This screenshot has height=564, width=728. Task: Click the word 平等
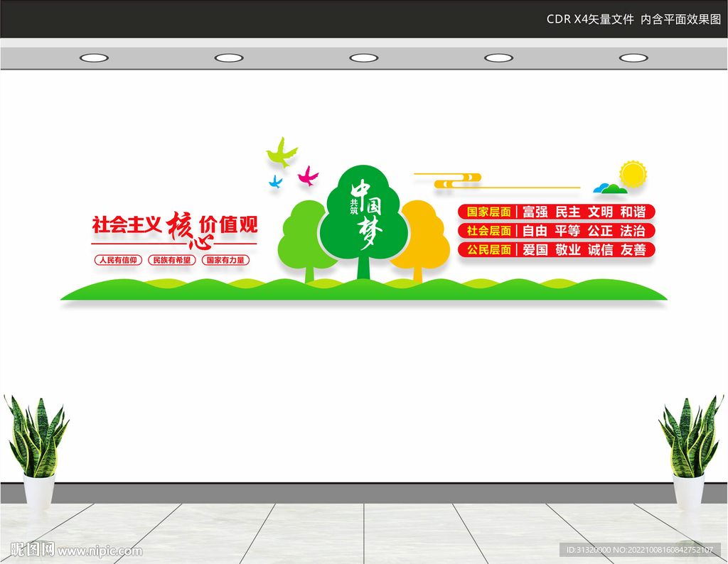[x=568, y=231]
